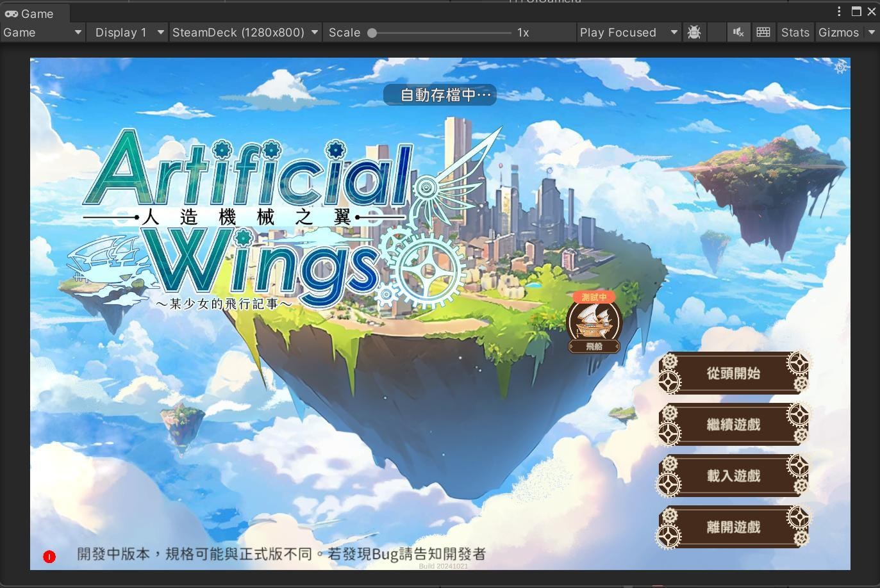Click the red error indicator icon
Screen dimensions: 880x588
tap(49, 557)
